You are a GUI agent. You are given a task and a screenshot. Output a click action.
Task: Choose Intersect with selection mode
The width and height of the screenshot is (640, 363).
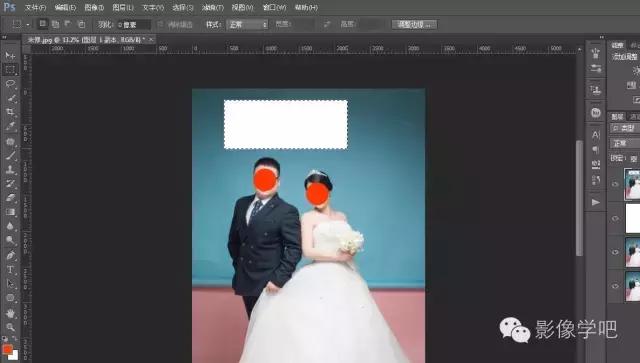point(81,24)
